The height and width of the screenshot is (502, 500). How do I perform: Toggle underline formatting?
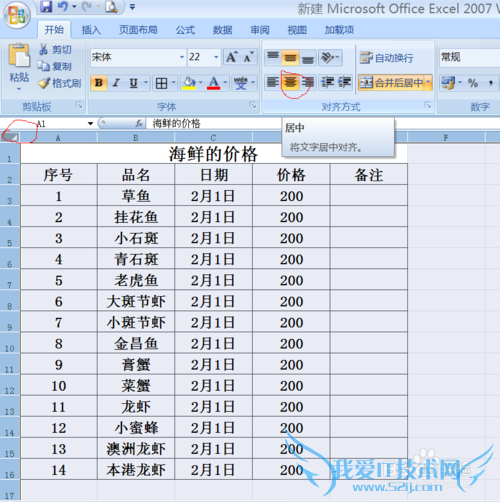coord(133,83)
